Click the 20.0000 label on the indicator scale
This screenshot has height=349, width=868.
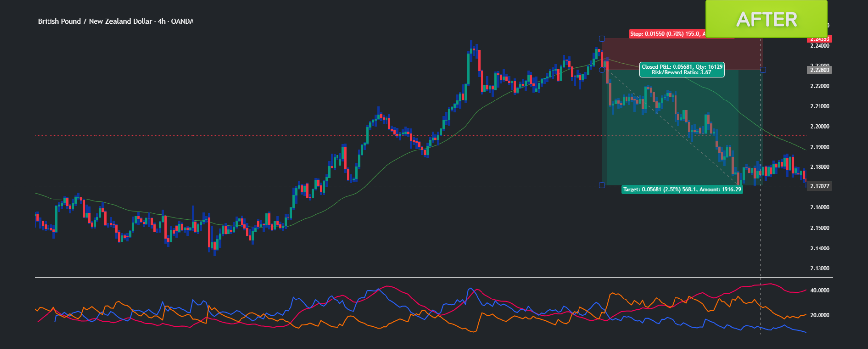coord(820,315)
